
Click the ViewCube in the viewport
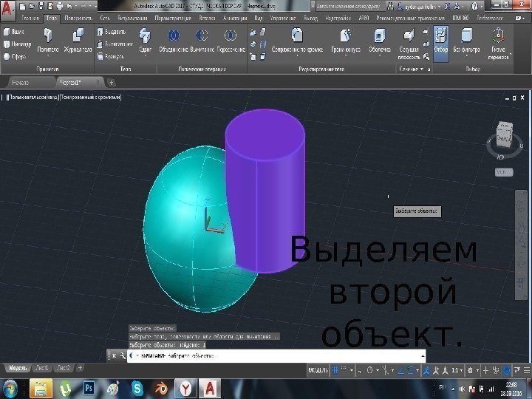tap(505, 136)
